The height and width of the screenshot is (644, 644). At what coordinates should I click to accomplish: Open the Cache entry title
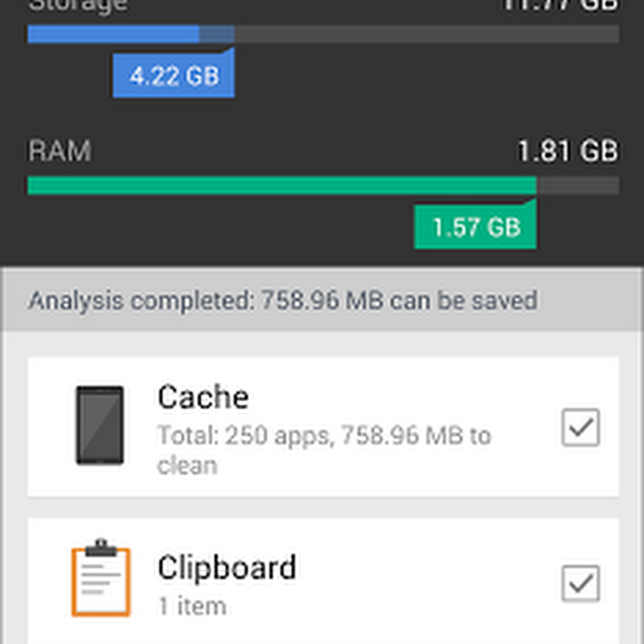[x=203, y=397]
